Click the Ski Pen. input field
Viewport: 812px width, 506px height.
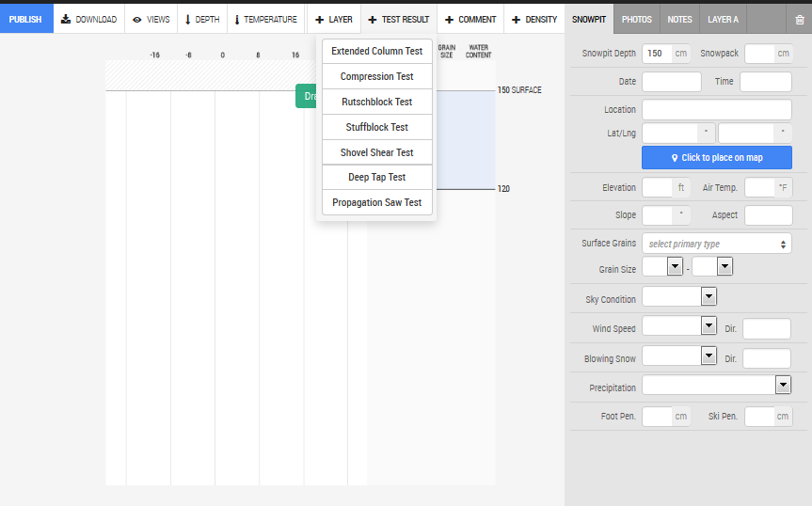coord(759,416)
